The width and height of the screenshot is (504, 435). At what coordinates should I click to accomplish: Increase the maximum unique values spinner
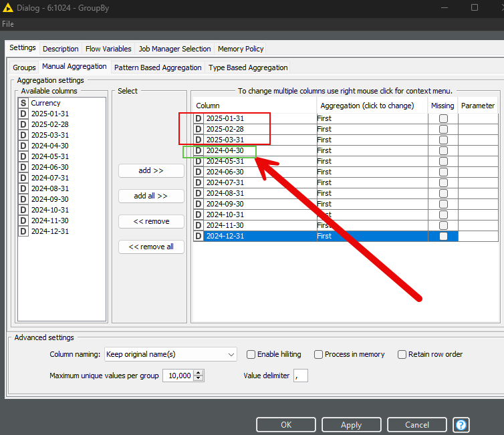coord(199,373)
